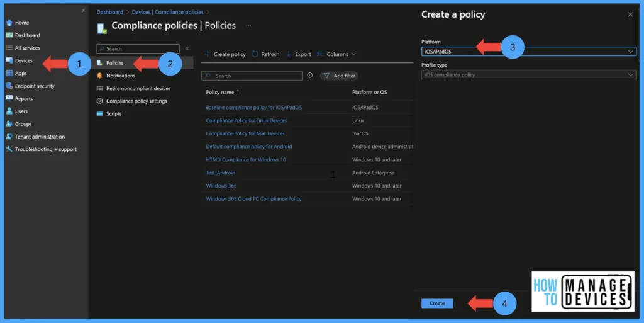Viewport: 644px width, 323px height.
Task: Open the Columns dropdown in toolbar
Action: pos(336,54)
